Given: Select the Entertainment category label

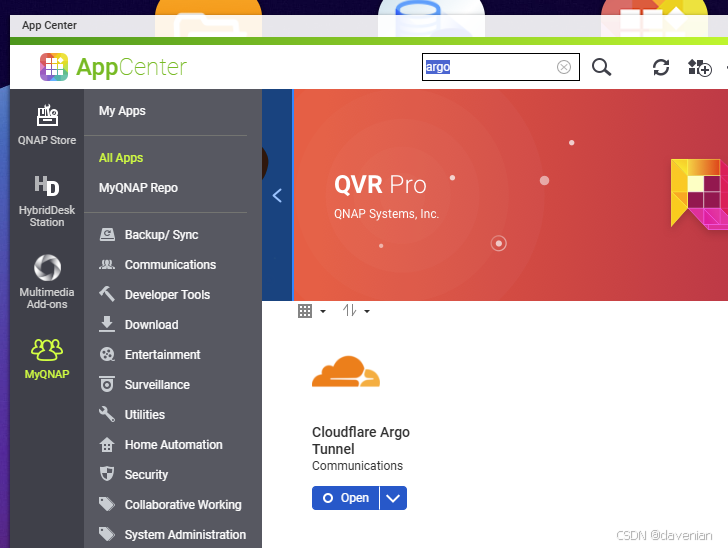Looking at the screenshot, I should (x=162, y=355).
